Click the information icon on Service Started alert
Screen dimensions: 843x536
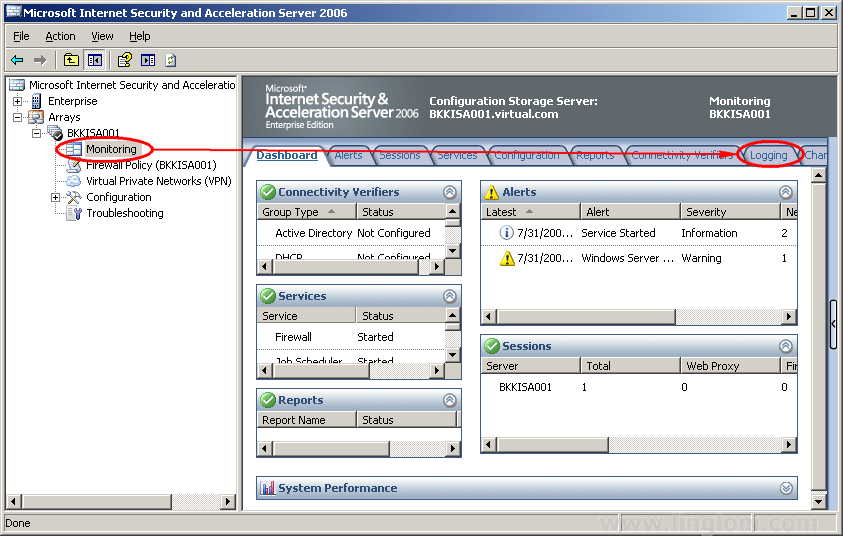(x=506, y=233)
